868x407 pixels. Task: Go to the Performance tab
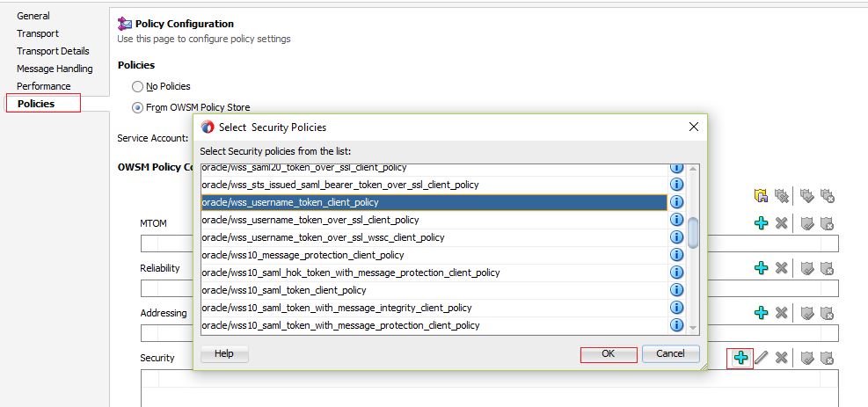[x=44, y=86]
